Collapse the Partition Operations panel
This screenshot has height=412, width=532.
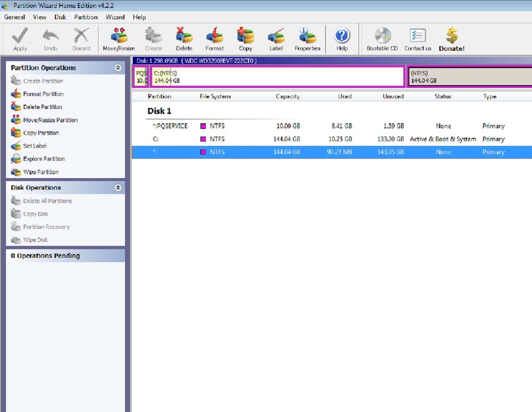pos(118,68)
